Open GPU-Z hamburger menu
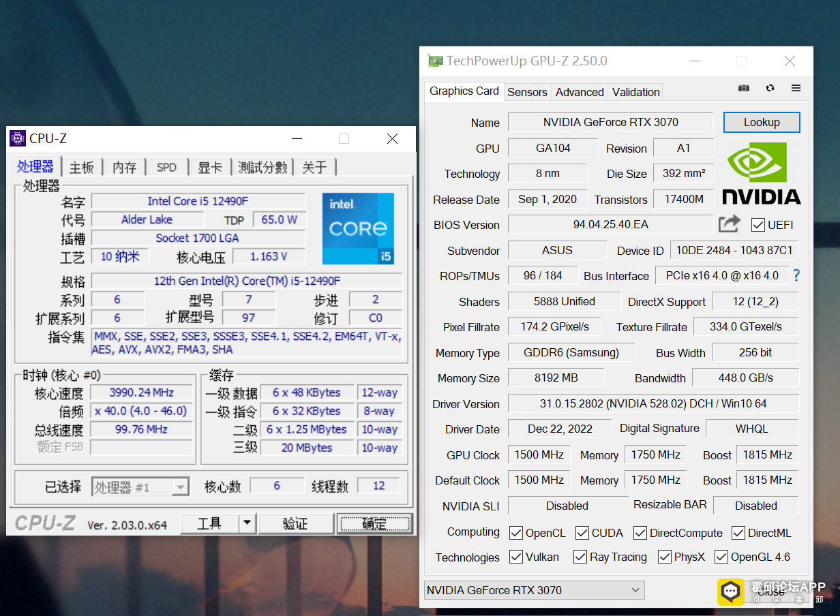This screenshot has height=616, width=840. (796, 89)
